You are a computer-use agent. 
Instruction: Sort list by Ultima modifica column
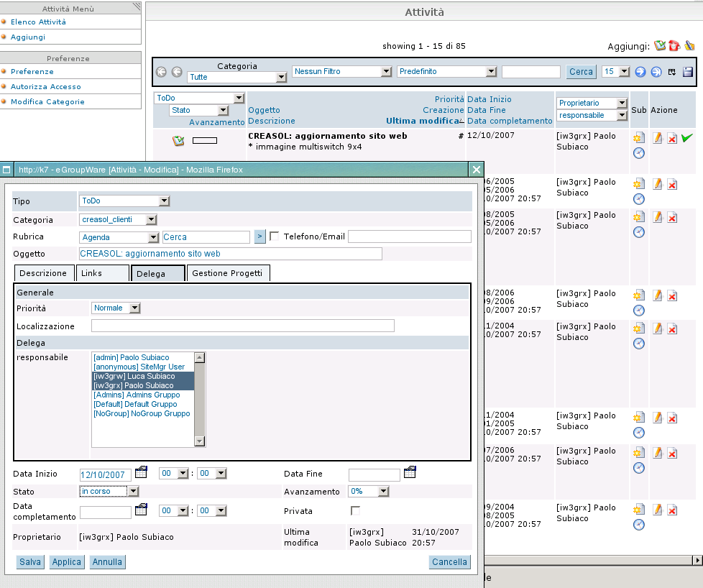tap(423, 121)
